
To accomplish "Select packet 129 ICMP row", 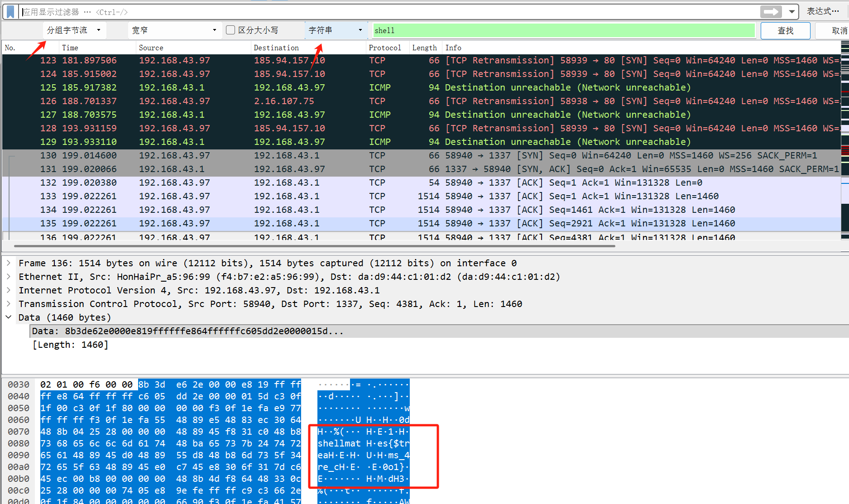I will pyautogui.click(x=421, y=142).
